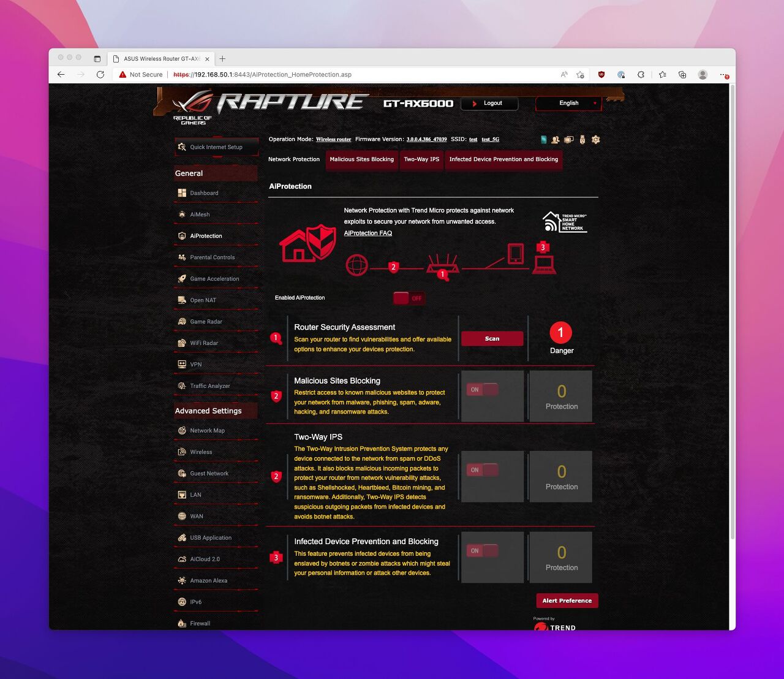Viewport: 784px width, 679px height.
Task: Click the client status icon near Operation Mode
Action: coord(556,140)
